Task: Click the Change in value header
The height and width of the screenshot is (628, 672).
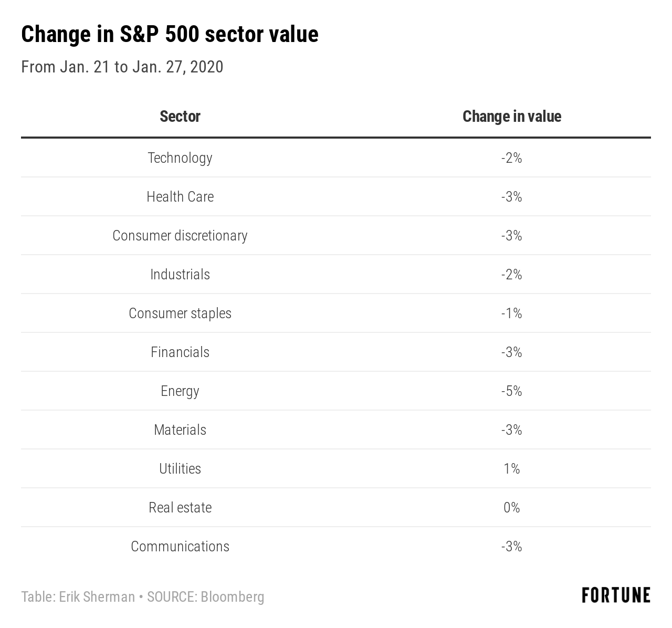Action: coord(511,117)
